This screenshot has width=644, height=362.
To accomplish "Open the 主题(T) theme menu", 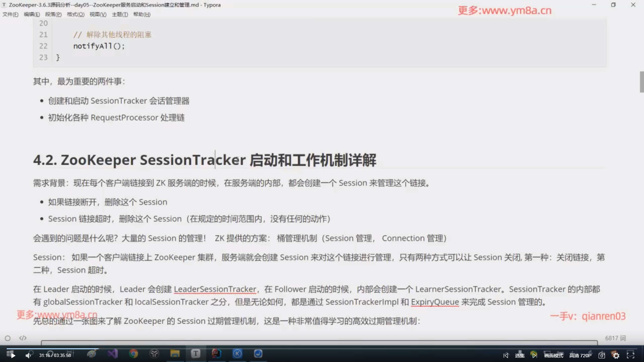I will tap(120, 14).
